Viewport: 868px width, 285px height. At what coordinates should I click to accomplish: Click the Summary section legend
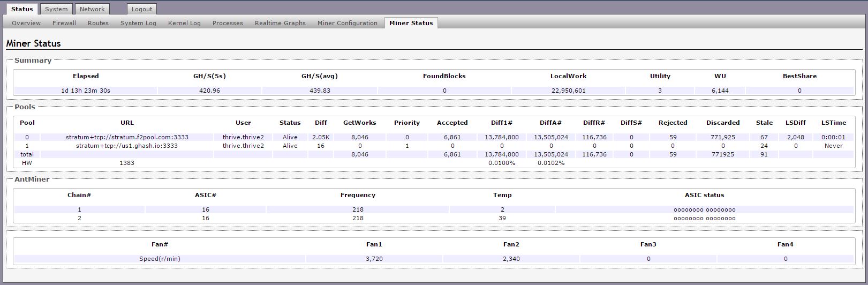coord(33,61)
